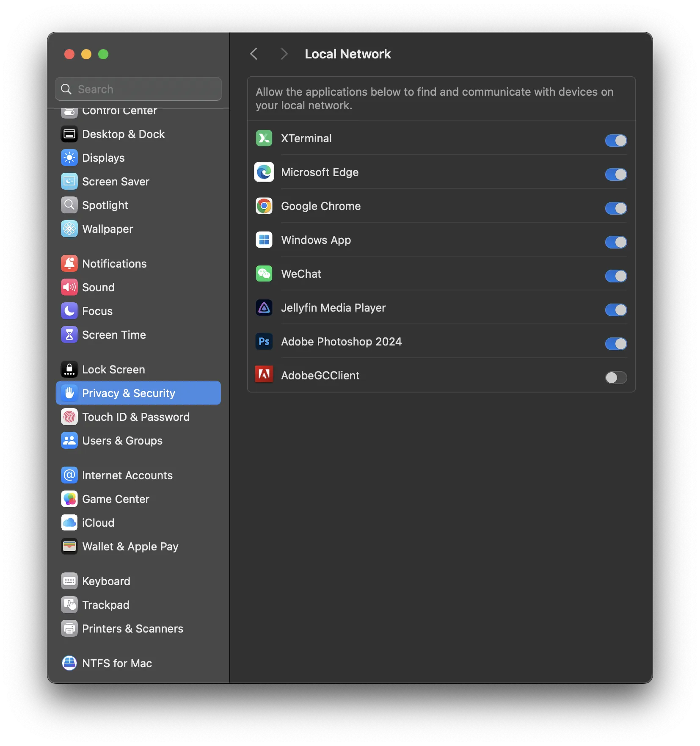The height and width of the screenshot is (746, 700).
Task: Click the Jellyfin Media Player icon
Action: pyautogui.click(x=264, y=308)
